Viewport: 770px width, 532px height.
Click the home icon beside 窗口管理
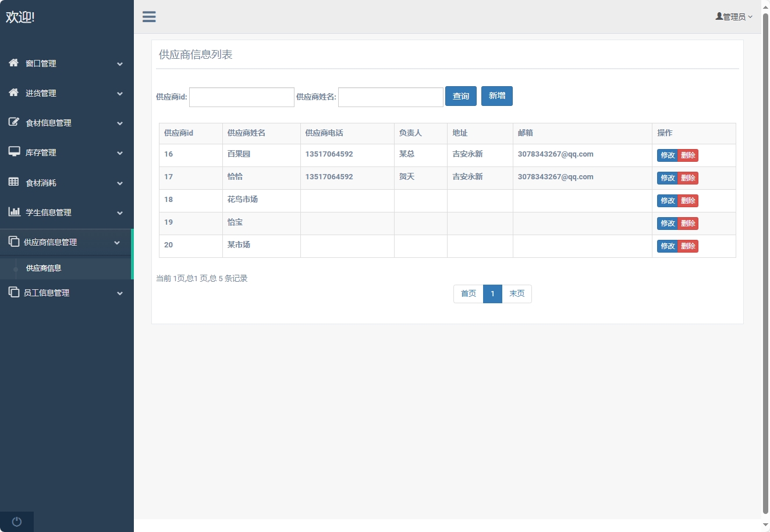coord(14,63)
